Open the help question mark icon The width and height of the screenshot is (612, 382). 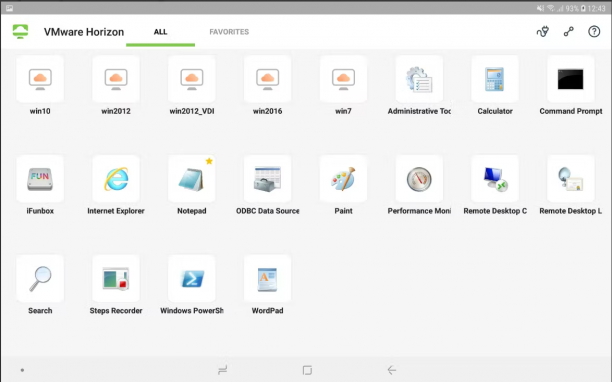click(594, 32)
